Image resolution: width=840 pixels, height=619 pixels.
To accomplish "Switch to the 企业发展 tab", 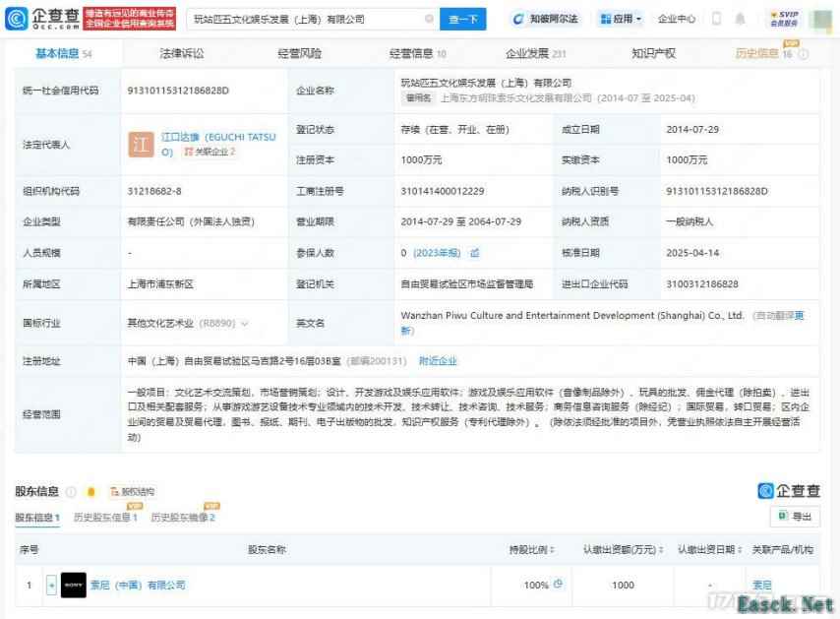I will [x=535, y=53].
